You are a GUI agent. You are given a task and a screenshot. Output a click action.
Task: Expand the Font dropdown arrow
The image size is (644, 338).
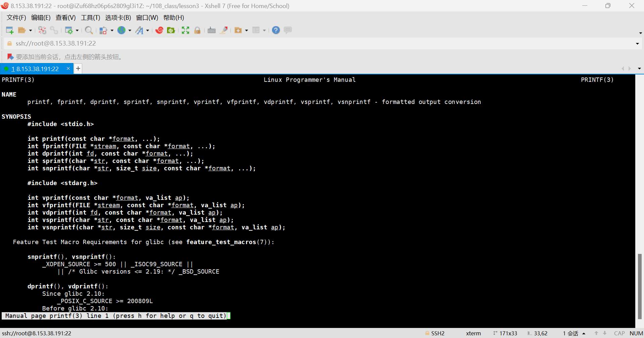tap(148, 31)
